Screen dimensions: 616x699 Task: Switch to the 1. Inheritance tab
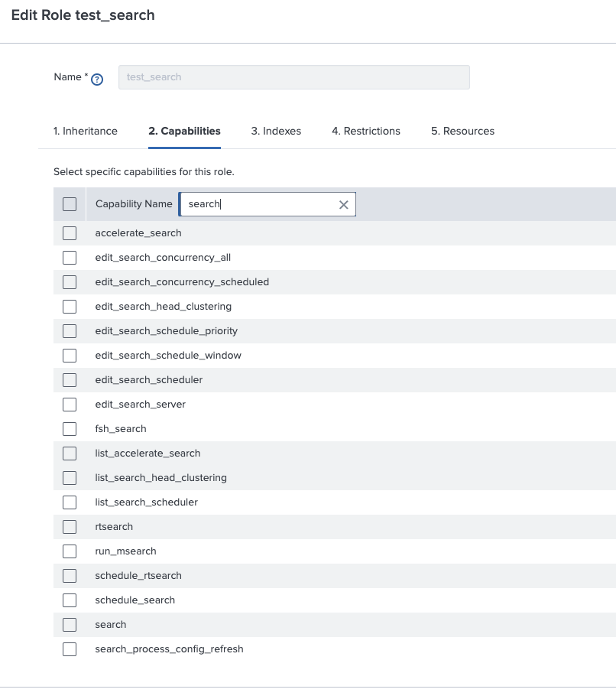[86, 131]
